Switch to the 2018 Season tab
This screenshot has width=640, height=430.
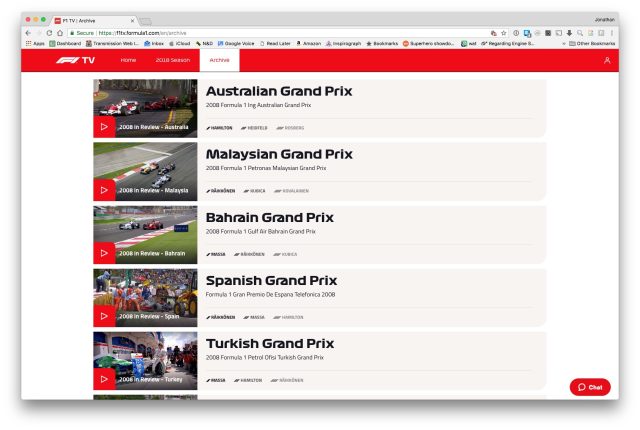pyautogui.click(x=172, y=60)
